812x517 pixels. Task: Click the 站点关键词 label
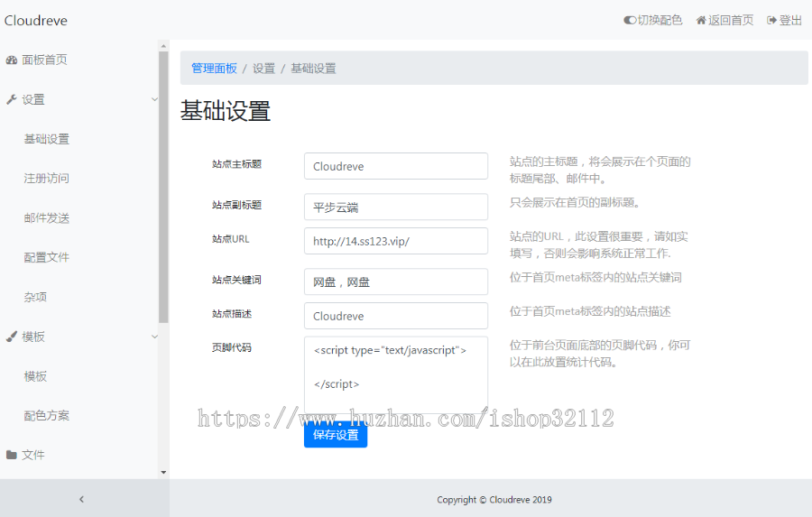236,280
